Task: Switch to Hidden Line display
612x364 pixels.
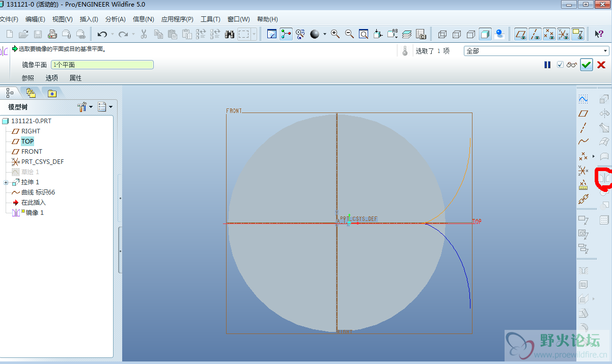Action: (x=457, y=34)
